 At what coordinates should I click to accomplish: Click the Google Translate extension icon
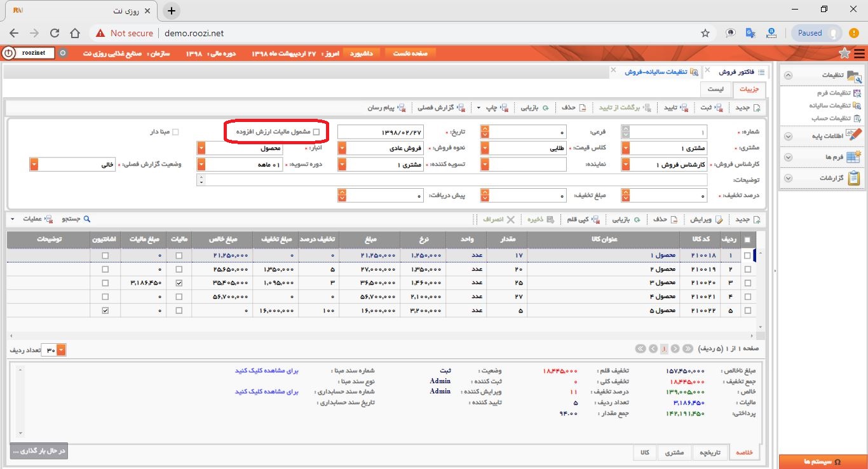coord(750,33)
